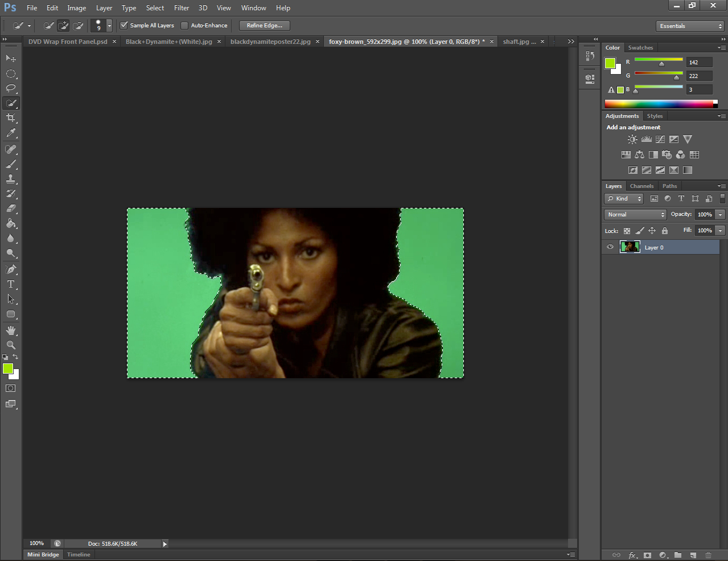Toggle Edit in Quick Mask Mode
This screenshot has width=728, height=561.
pyautogui.click(x=11, y=388)
